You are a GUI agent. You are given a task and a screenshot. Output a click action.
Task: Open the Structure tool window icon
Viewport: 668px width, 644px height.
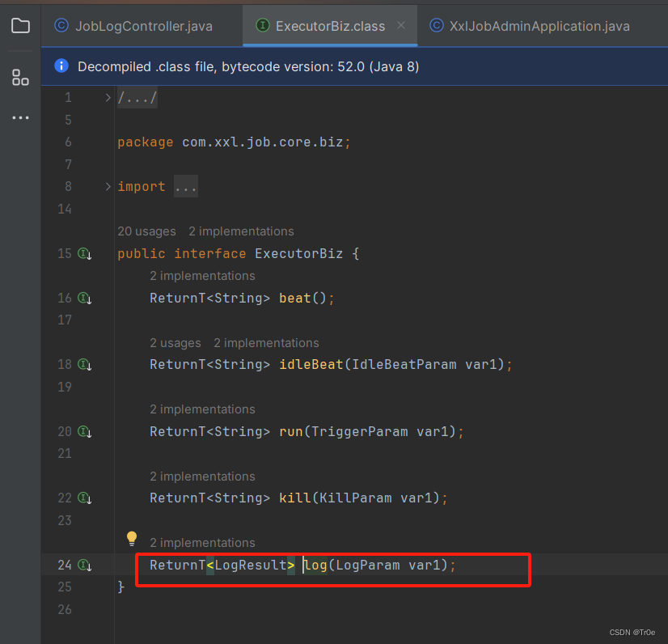point(20,78)
